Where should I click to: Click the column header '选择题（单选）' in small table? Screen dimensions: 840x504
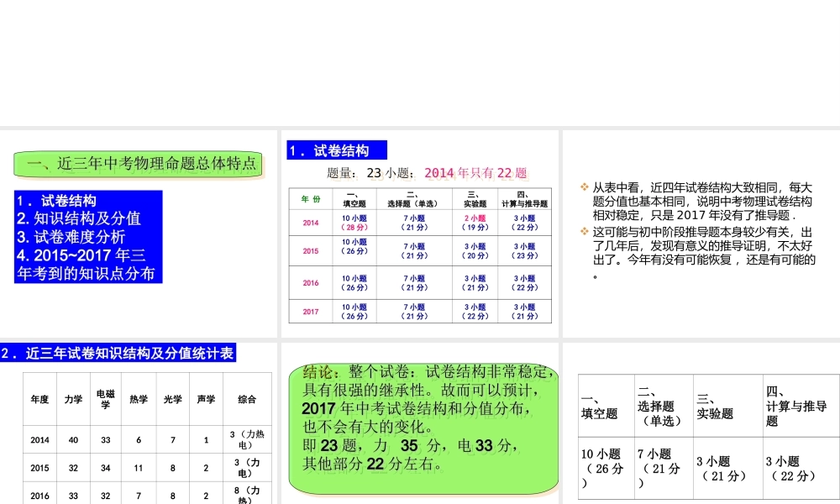coord(413,199)
